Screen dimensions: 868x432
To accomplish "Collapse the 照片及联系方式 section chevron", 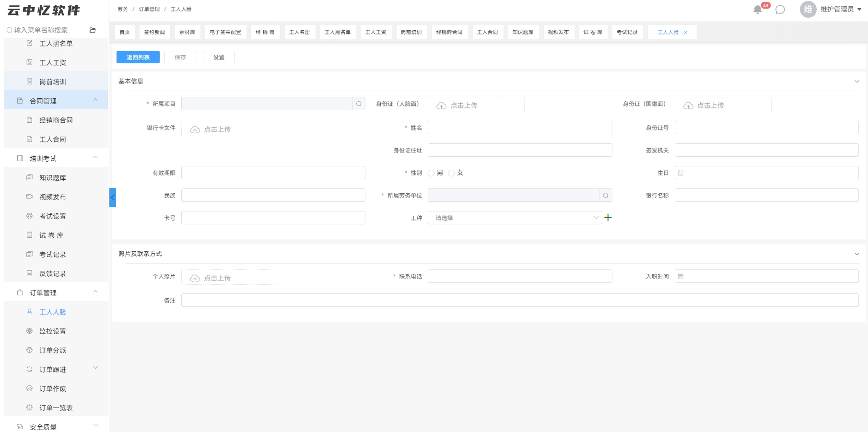I will pos(856,254).
